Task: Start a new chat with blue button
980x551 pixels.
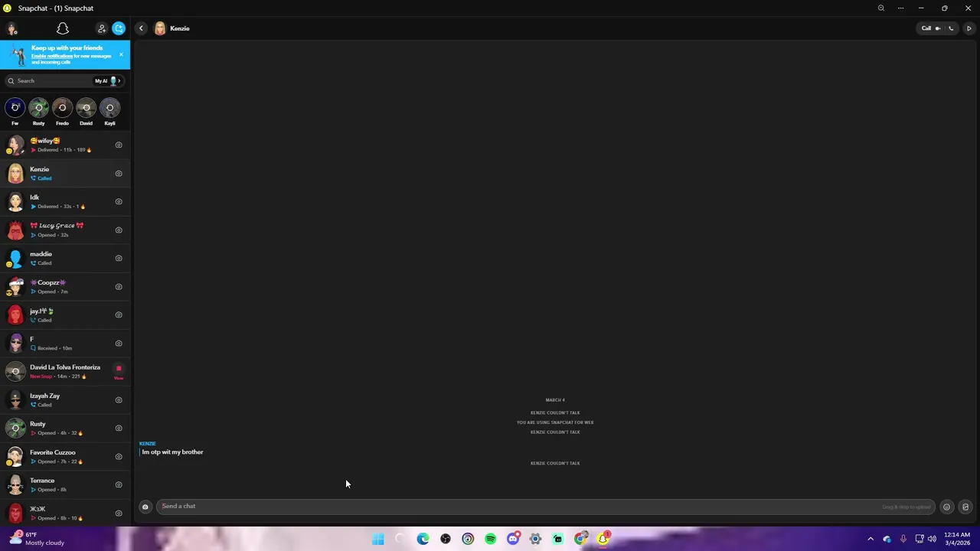Action: tap(119, 28)
